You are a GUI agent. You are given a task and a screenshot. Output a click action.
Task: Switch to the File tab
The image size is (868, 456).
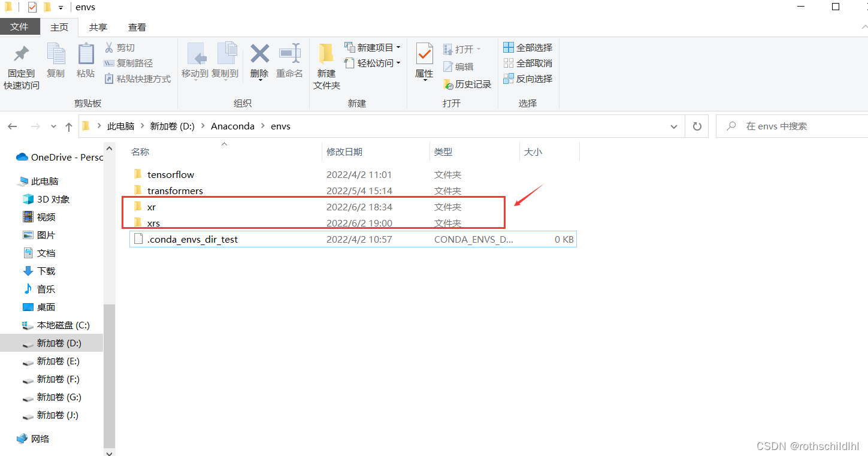click(x=20, y=27)
